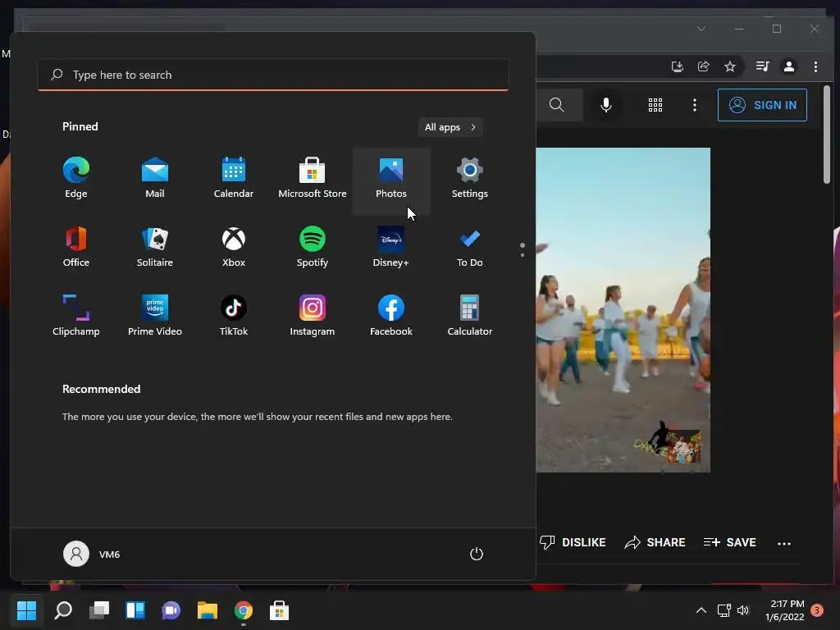This screenshot has height=630, width=840.
Task: Click the install app icon in Chrome toolbar
Action: (x=677, y=66)
